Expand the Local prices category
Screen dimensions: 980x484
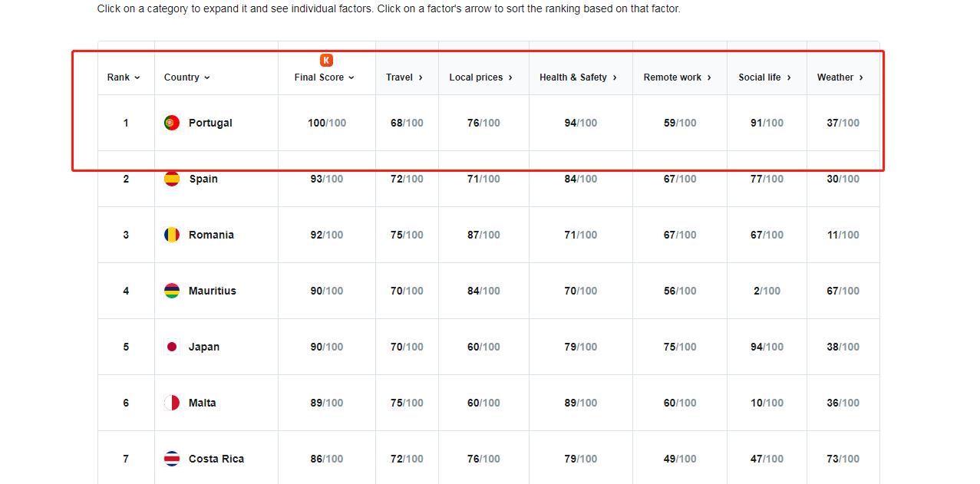(x=480, y=77)
